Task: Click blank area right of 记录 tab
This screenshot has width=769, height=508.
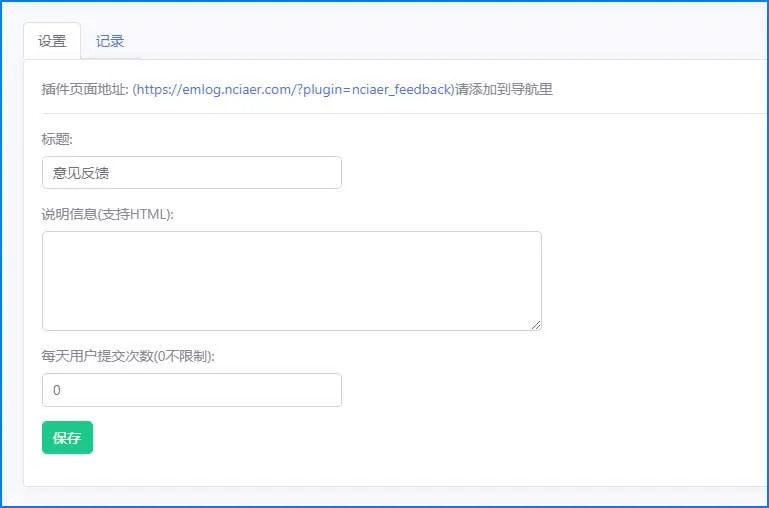Action: click(x=441, y=41)
